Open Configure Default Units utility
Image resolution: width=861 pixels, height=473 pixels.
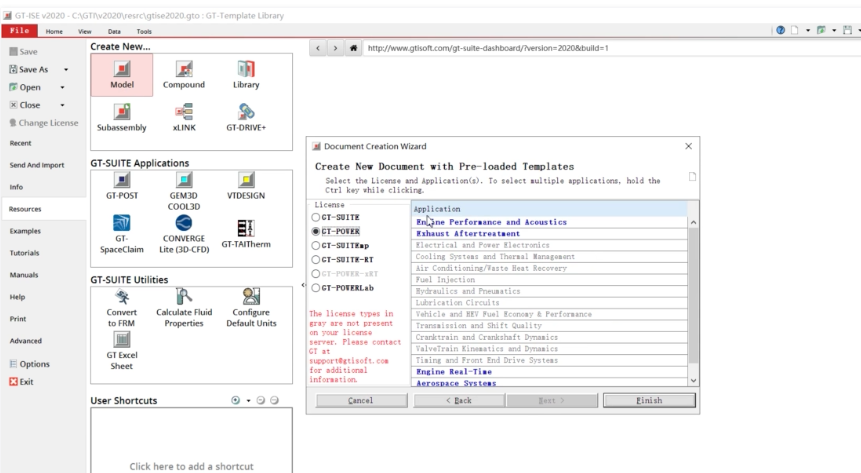point(251,308)
